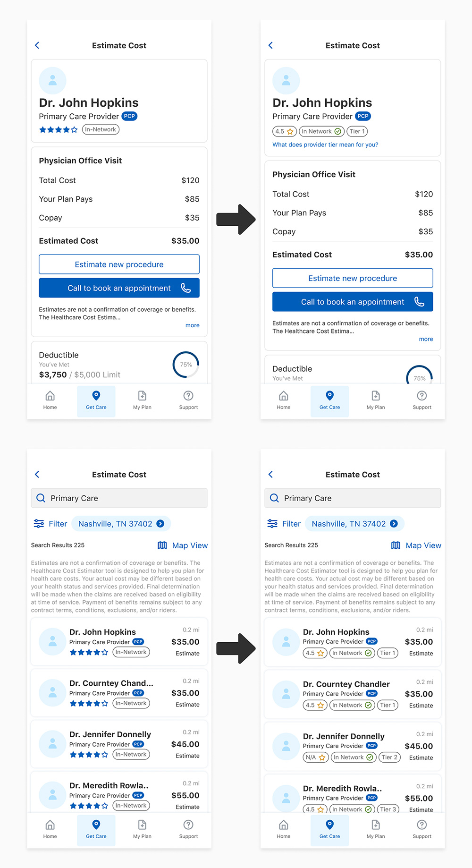Open the 'What does provider tier mean for you?' link
This screenshot has width=472, height=868.
click(325, 145)
